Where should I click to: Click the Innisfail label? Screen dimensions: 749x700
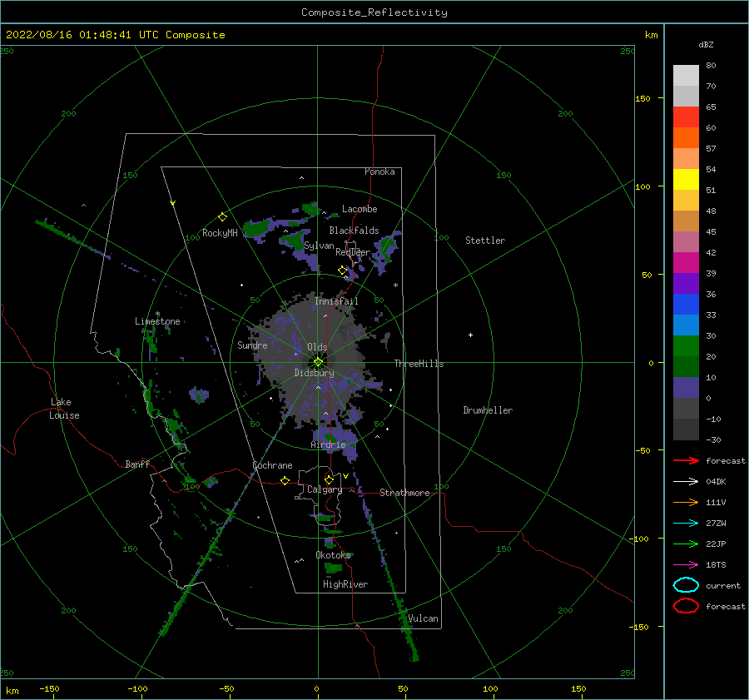tap(336, 301)
